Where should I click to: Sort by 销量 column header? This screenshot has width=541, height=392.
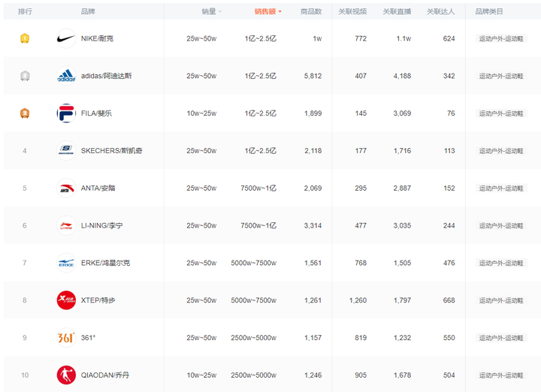point(211,11)
